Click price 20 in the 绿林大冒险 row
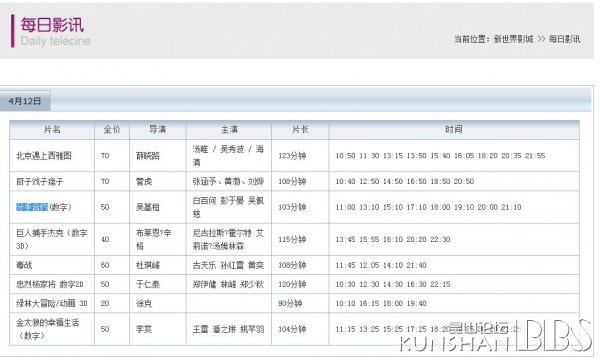This screenshot has width=600, height=362. pos(105,303)
